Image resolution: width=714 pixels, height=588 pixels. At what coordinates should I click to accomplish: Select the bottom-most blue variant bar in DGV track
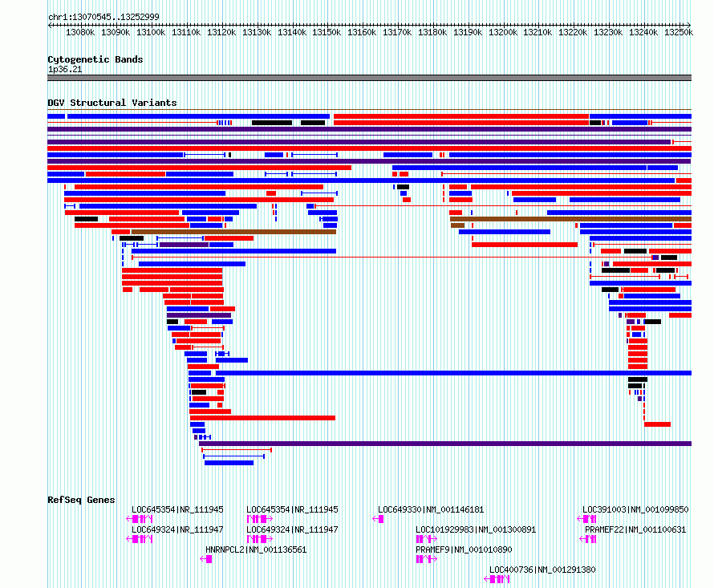point(229,463)
